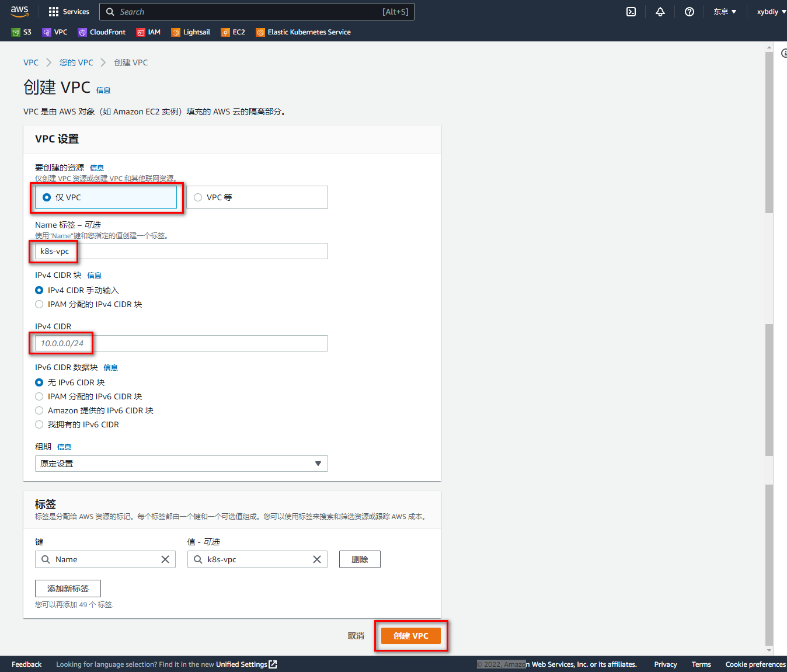The height and width of the screenshot is (672, 787).
Task: Open Unified Settings external link icon
Action: click(x=273, y=664)
